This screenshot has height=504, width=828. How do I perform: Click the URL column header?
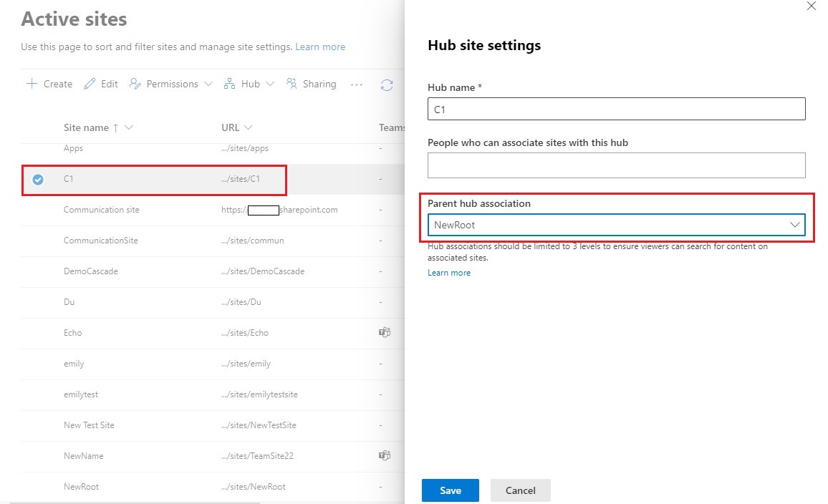coord(230,127)
